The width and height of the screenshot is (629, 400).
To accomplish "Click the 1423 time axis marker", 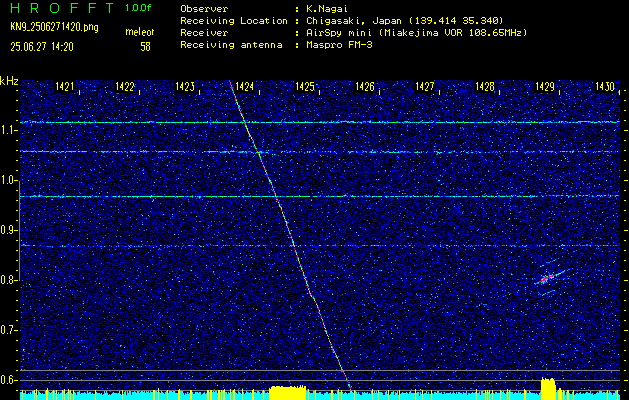I will click(185, 86).
